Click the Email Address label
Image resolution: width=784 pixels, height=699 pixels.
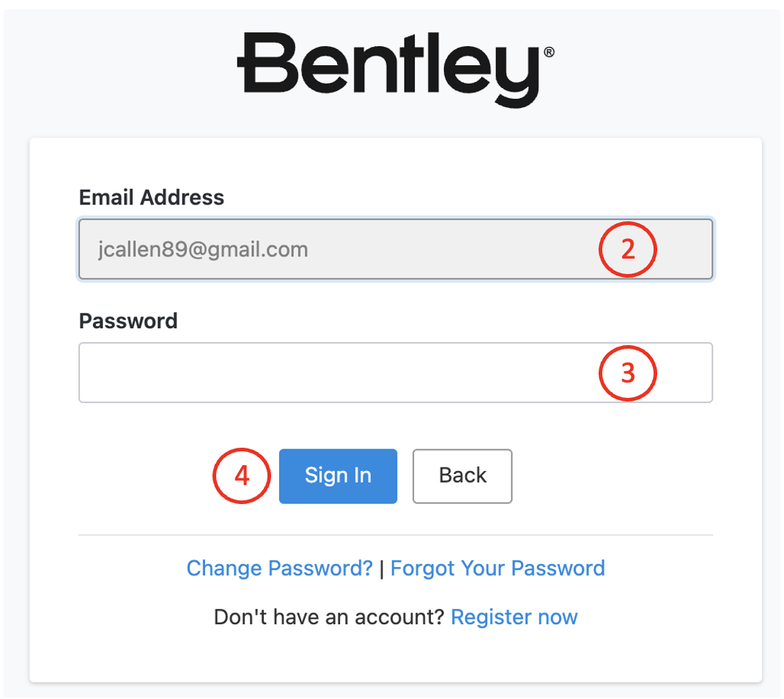(x=152, y=197)
